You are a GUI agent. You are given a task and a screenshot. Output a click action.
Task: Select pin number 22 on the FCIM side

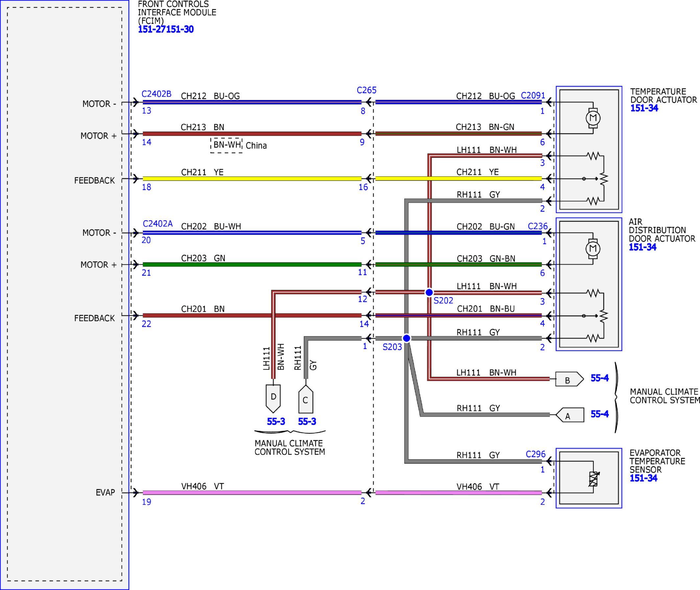point(146,324)
